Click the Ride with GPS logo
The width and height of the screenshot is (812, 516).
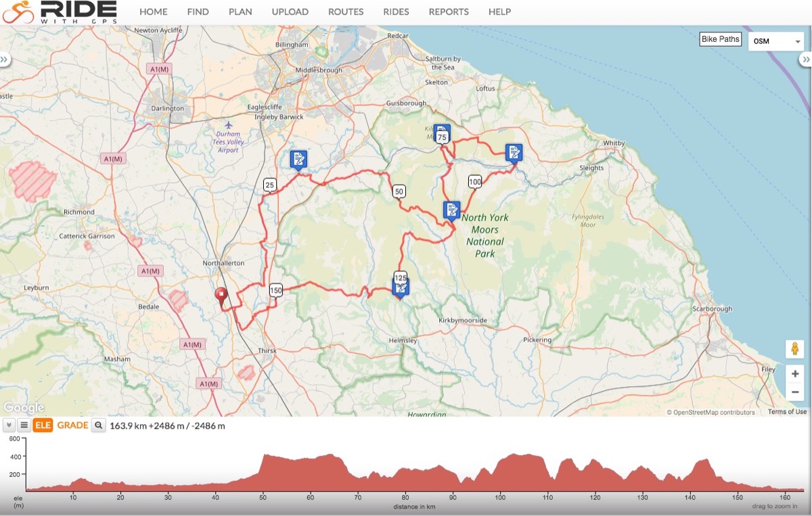click(60, 11)
